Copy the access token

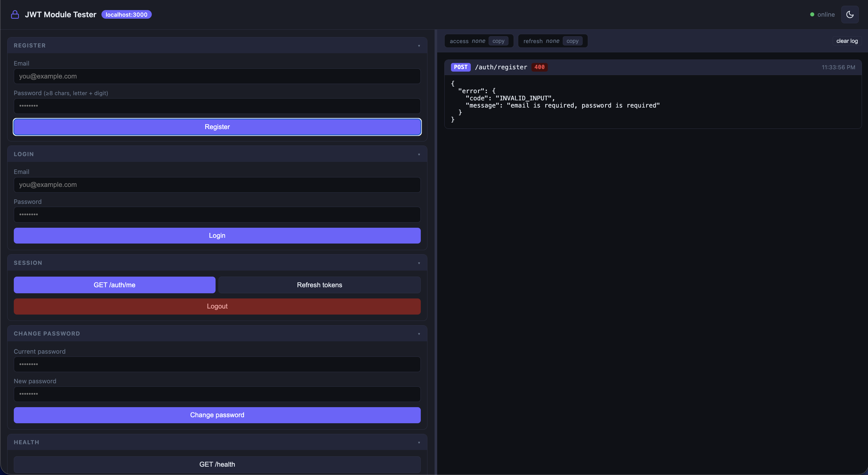click(498, 41)
